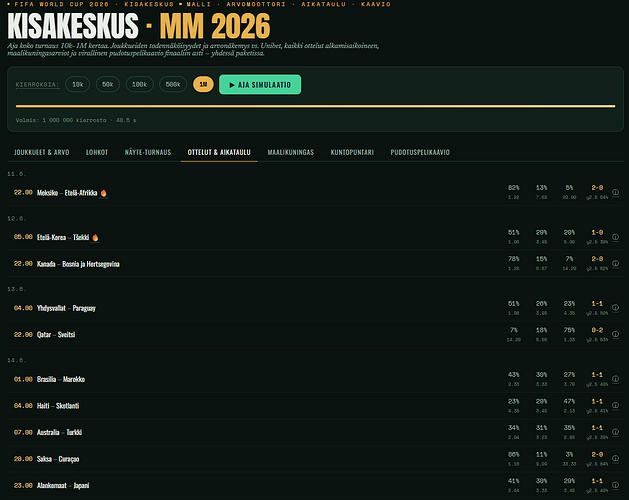Image resolution: width=629 pixels, height=500 pixels.
Task: Choose the 1M rounds option
Action: coord(203,84)
